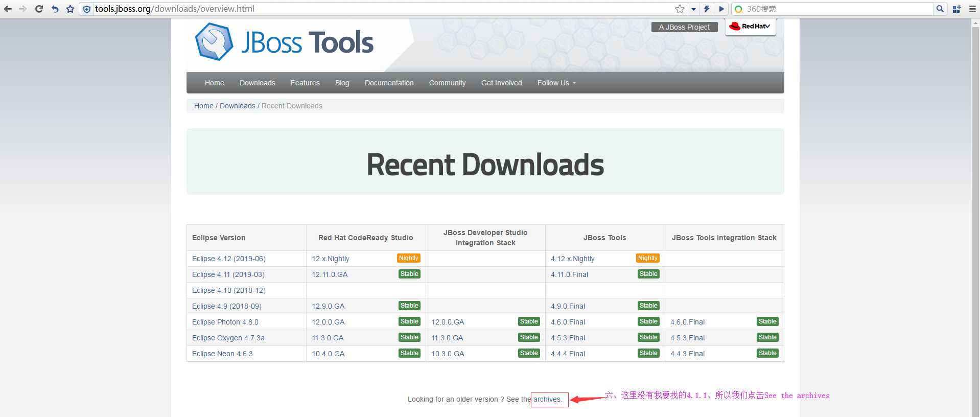Click Stable badge beside 4.9.0.Final

click(648, 306)
